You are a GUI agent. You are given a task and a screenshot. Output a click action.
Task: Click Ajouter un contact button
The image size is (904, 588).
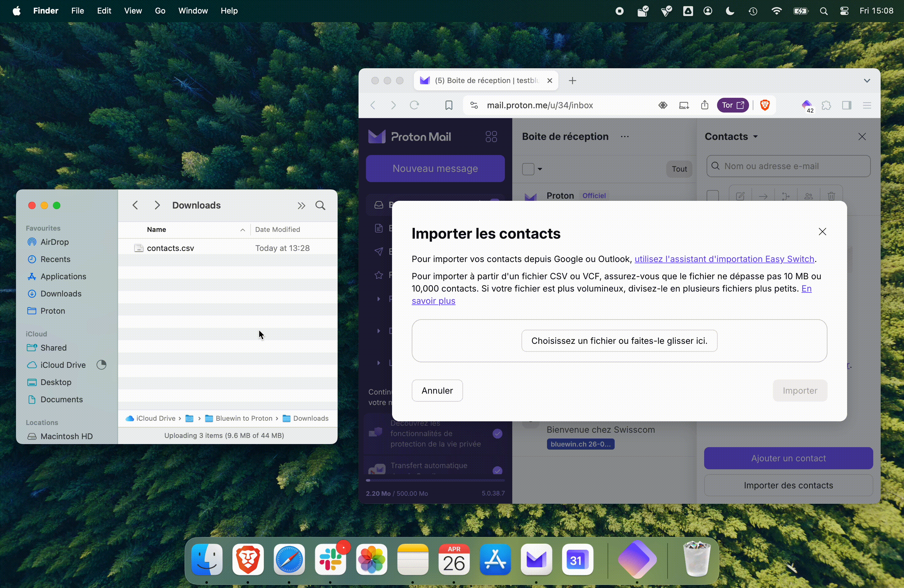point(788,458)
